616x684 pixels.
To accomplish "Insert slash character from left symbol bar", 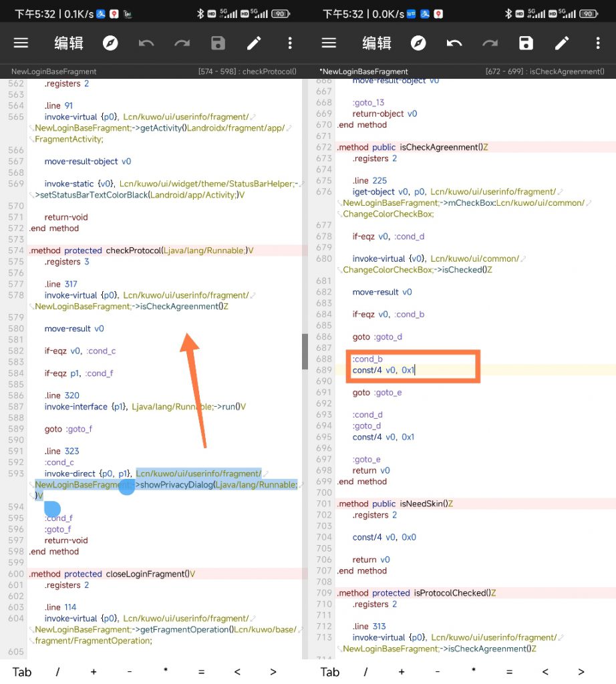I will (x=57, y=672).
